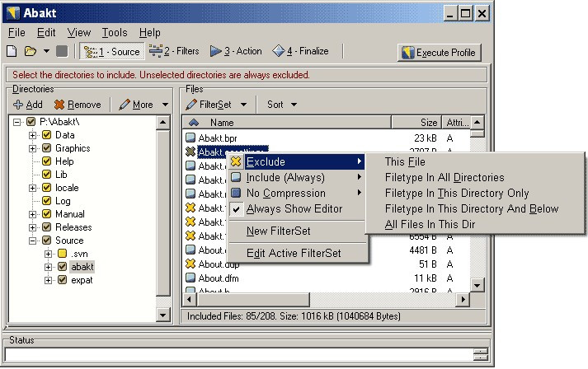Toggle the Lib folder checkbox
This screenshot has height=369, width=588.
click(x=47, y=174)
